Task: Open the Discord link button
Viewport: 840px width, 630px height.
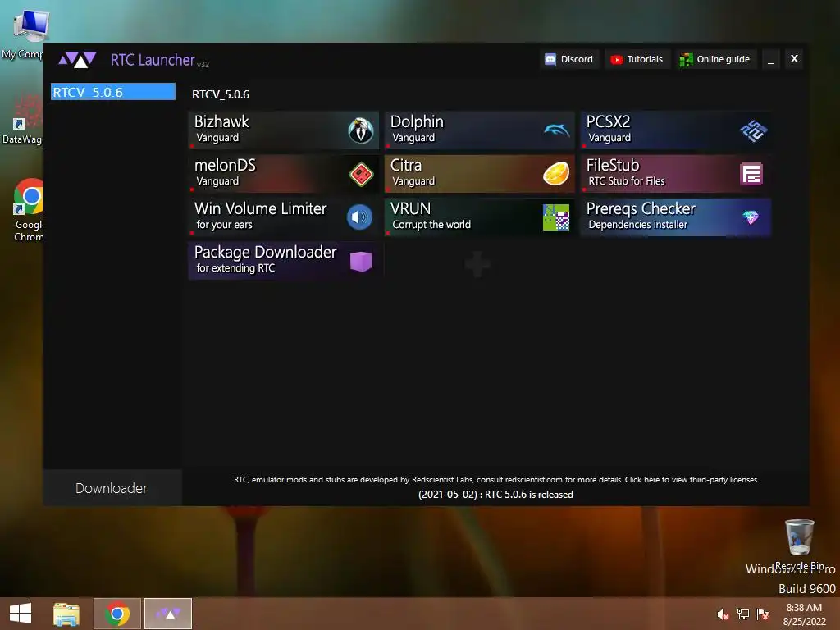Action: pyautogui.click(x=569, y=59)
